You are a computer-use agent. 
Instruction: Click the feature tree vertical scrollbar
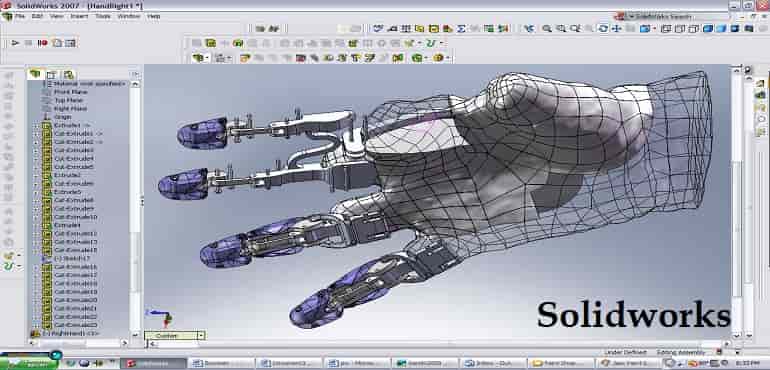point(136,209)
